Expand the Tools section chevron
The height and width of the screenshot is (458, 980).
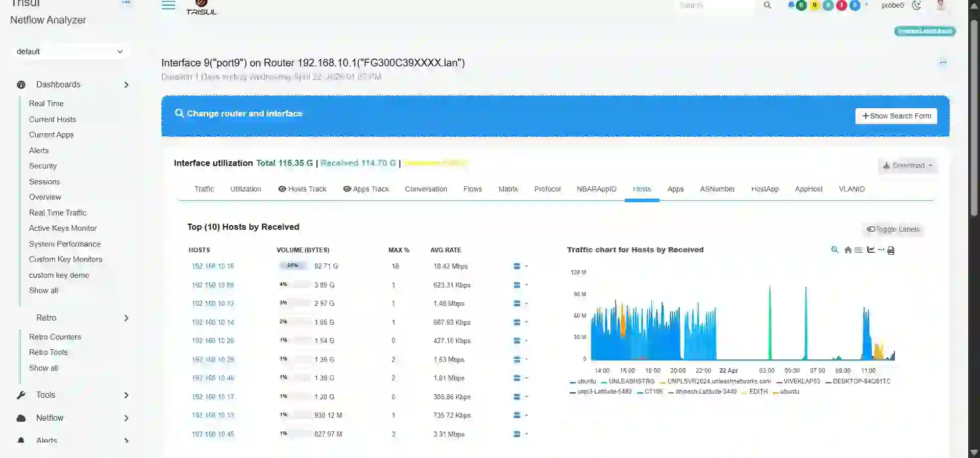pyautogui.click(x=126, y=395)
